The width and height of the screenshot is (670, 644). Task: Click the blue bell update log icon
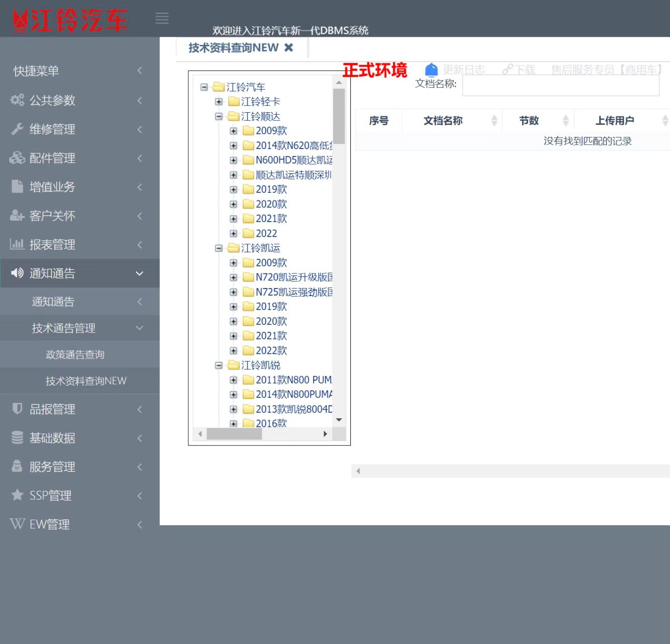point(431,69)
